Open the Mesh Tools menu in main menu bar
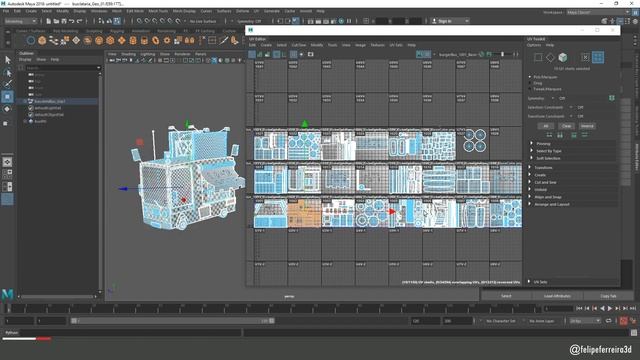The height and width of the screenshot is (360, 640). pyautogui.click(x=158, y=11)
